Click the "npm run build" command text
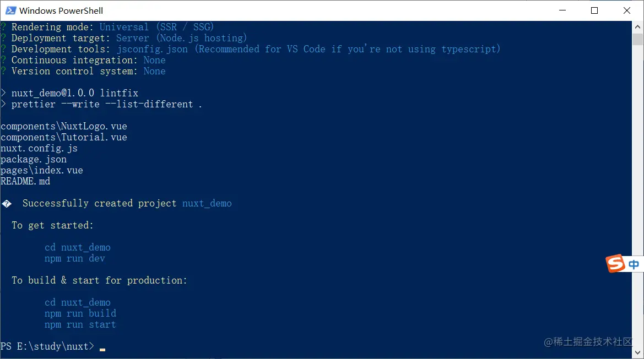Viewport: 644px width, 359px height. [80, 313]
